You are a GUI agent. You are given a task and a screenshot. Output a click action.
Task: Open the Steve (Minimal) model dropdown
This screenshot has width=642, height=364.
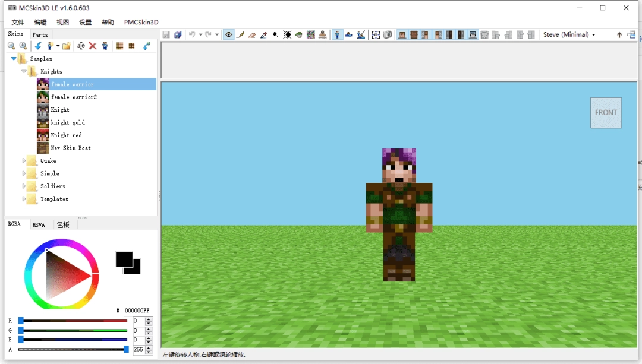568,34
